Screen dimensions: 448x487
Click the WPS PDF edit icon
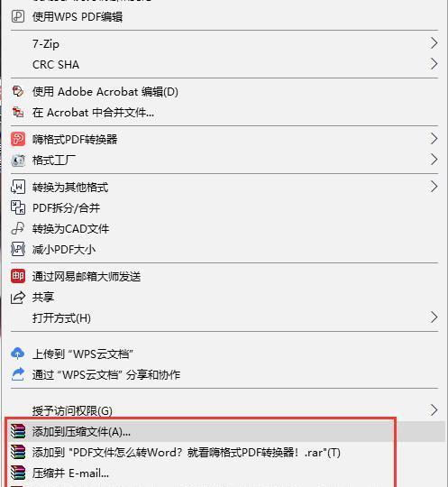coord(18,16)
